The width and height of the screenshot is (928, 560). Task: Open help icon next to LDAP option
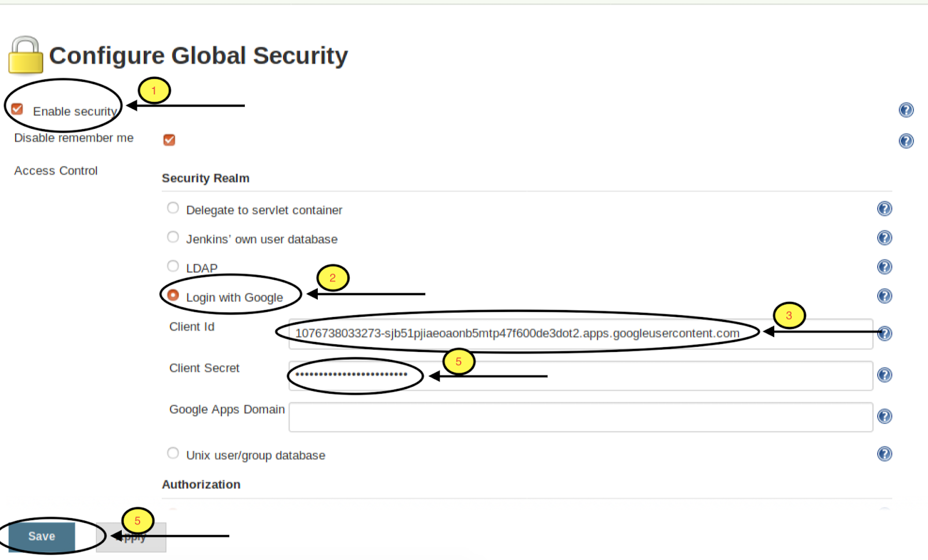(x=884, y=267)
